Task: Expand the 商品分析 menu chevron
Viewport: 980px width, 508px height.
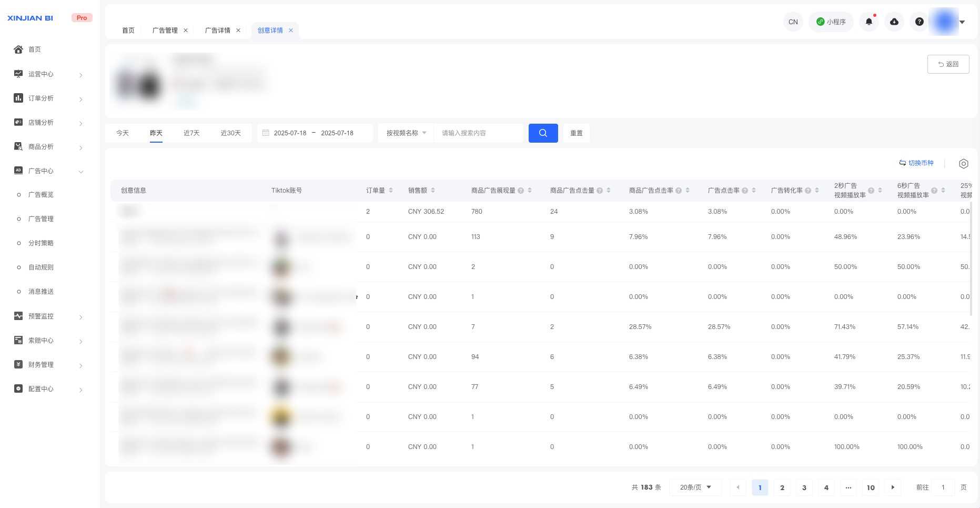Action: point(81,148)
